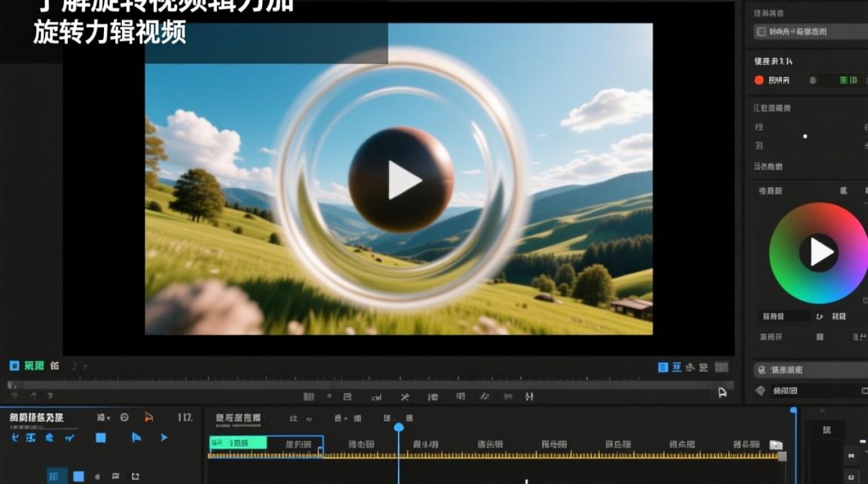Click the X-shaped tool icon under scrub bar
Image resolution: width=868 pixels, height=484 pixels.
point(405,396)
